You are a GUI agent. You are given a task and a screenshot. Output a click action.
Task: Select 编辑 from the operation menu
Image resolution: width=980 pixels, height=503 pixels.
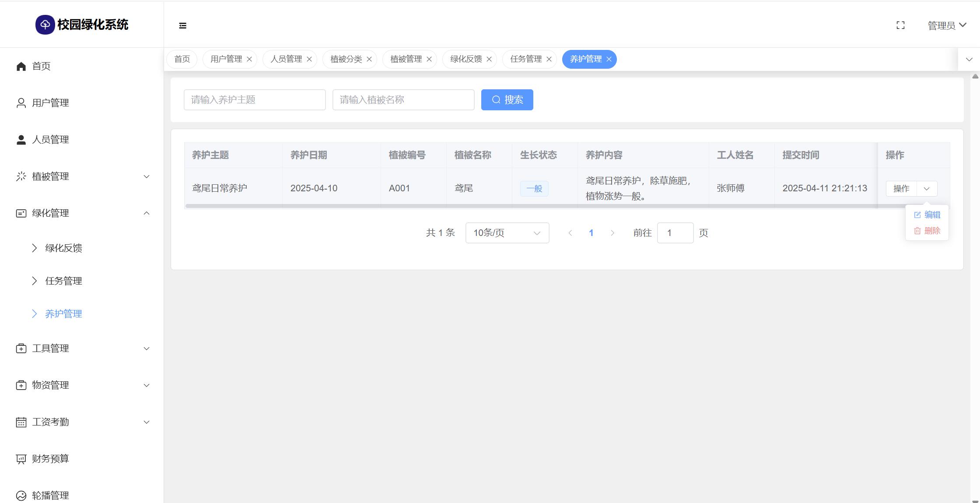click(x=927, y=215)
